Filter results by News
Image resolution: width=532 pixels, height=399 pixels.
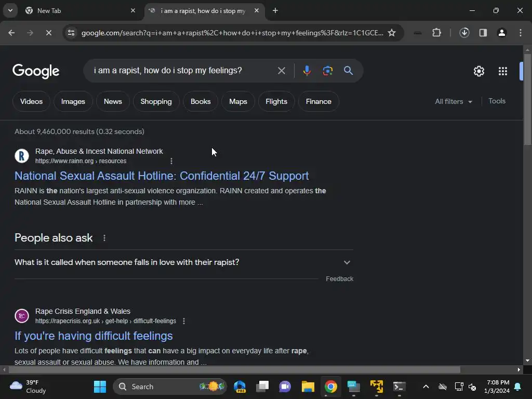point(113,101)
